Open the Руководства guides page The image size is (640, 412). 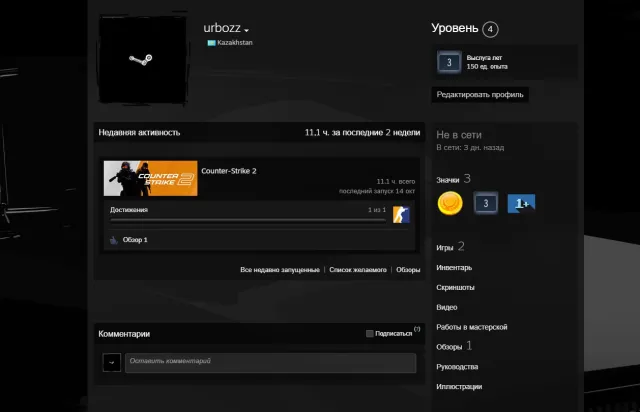(457, 367)
